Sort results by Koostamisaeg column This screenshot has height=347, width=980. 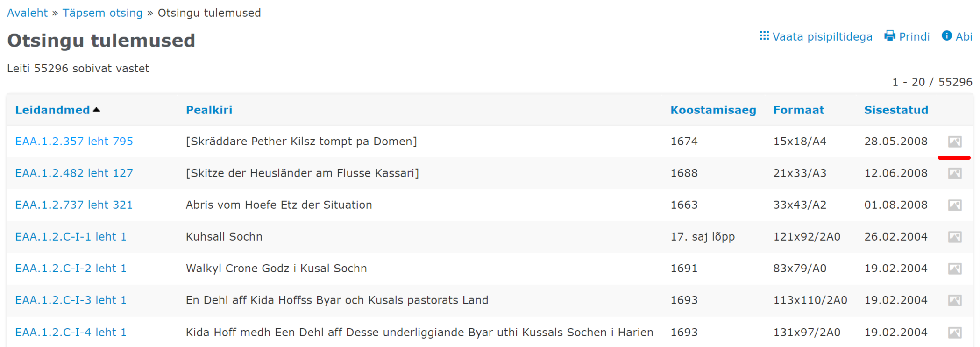[x=713, y=110]
